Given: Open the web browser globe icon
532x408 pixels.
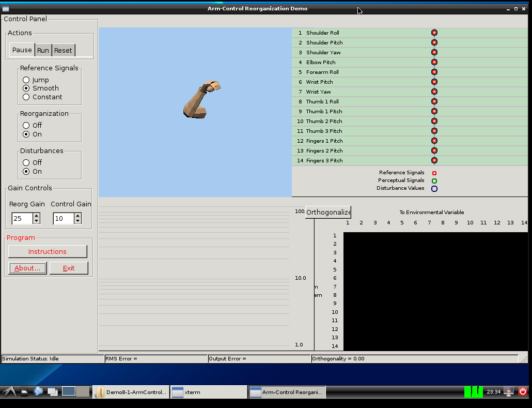Looking at the screenshot, I should pyautogui.click(x=38, y=391).
